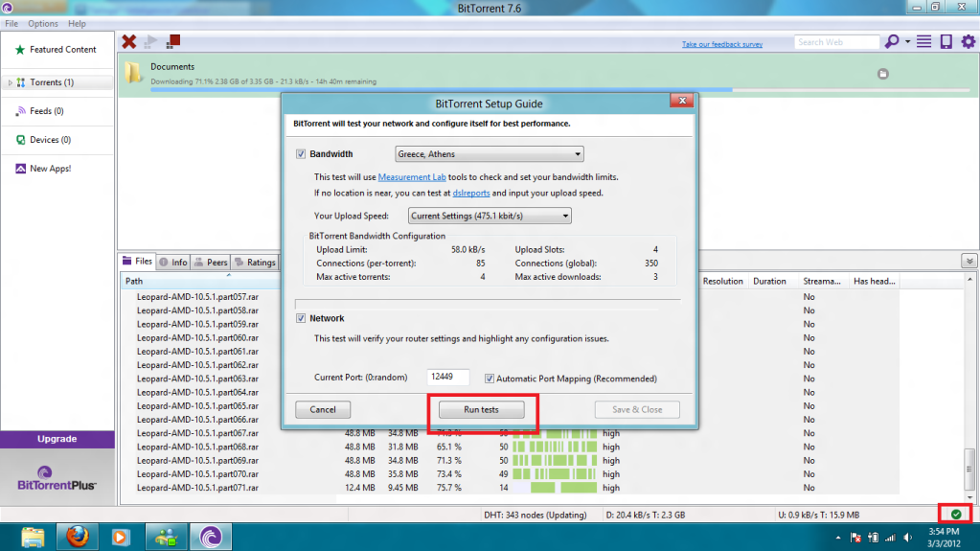Open Windows Live Messenger taskbar icon
The image size is (980, 551).
point(167,537)
